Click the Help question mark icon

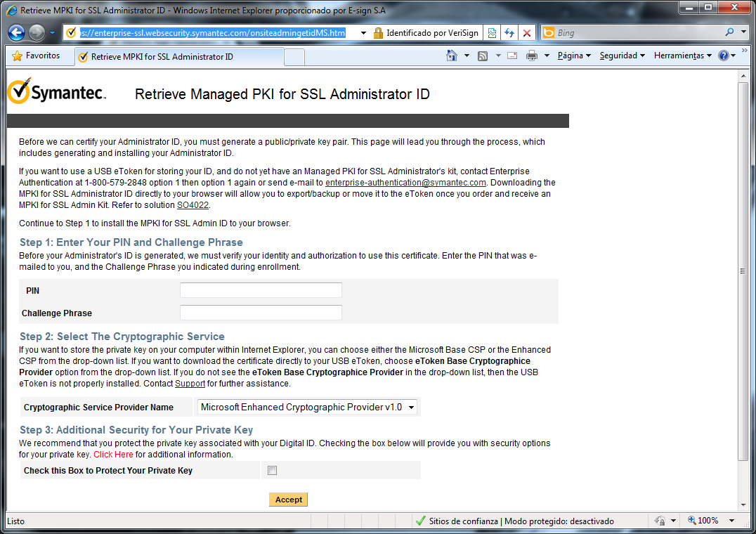tap(724, 56)
